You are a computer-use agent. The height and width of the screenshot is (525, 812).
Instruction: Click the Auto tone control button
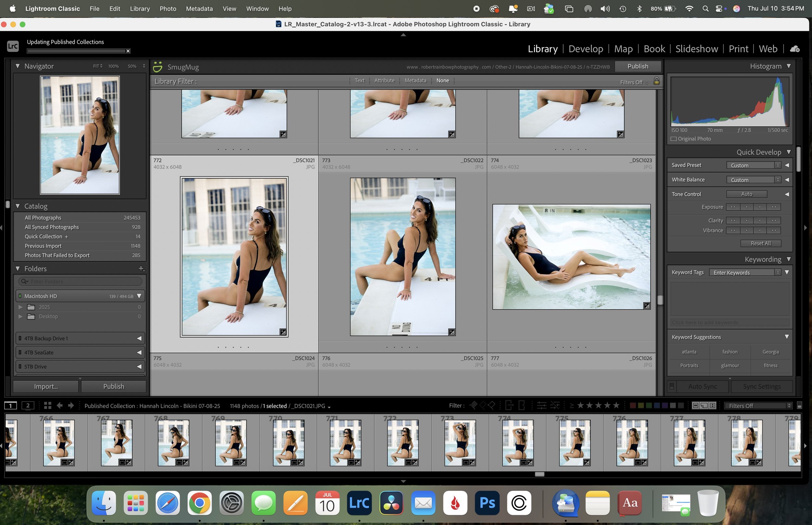(746, 194)
